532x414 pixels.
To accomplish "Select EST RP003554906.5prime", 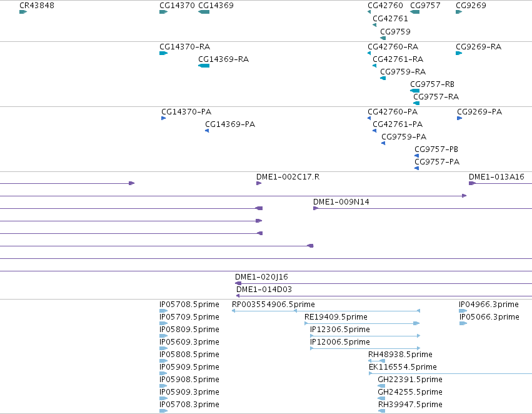I will [x=273, y=305].
